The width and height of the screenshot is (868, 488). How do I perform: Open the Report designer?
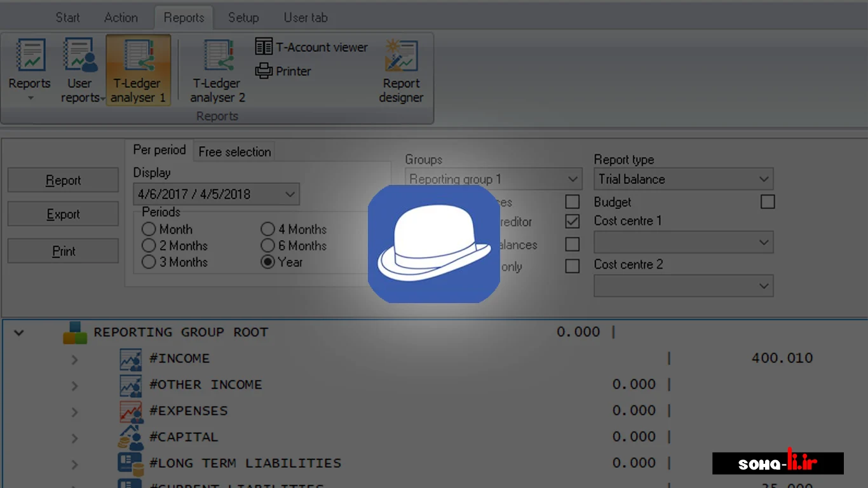pyautogui.click(x=401, y=56)
